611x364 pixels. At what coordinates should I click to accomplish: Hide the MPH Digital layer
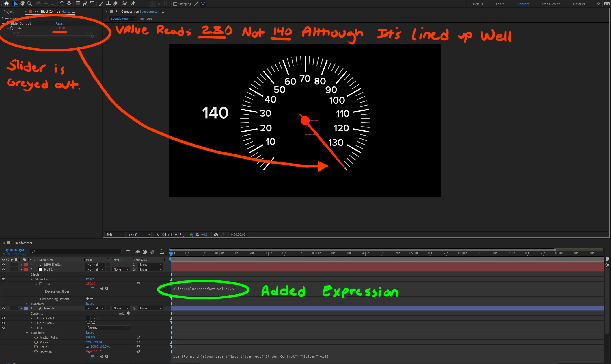coord(3,265)
